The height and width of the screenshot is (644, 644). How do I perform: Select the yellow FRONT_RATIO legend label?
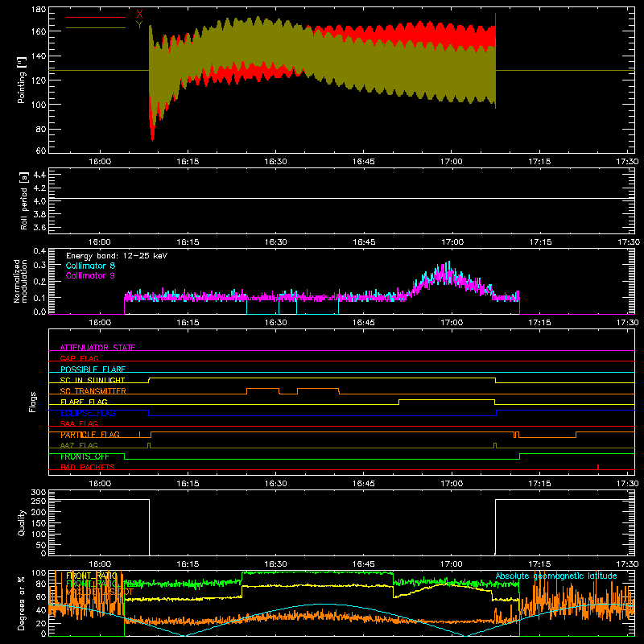(92, 576)
